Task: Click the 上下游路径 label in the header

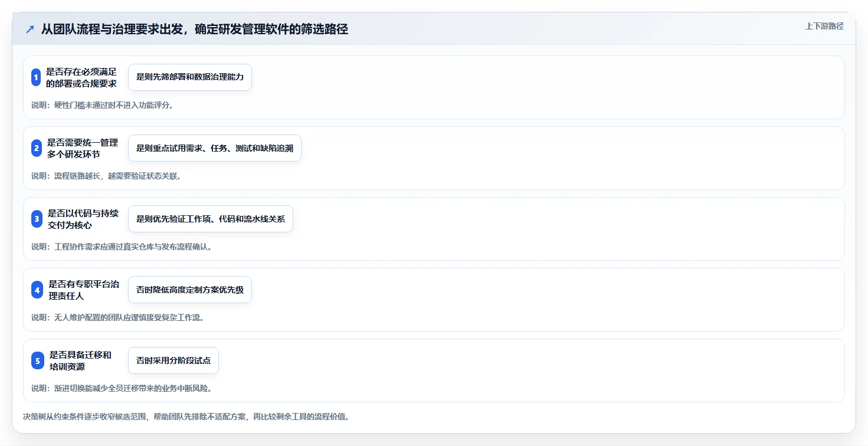Action: (x=824, y=26)
